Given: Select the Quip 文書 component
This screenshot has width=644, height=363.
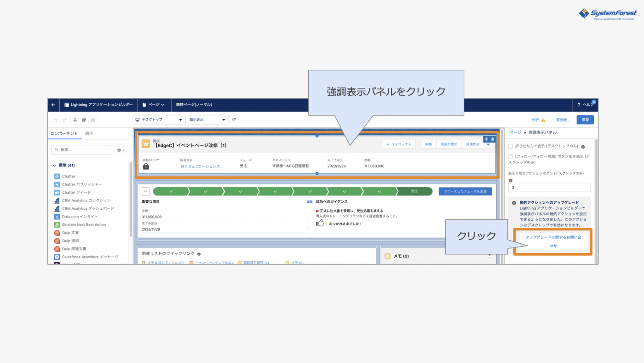Looking at the screenshot, I should (67, 233).
